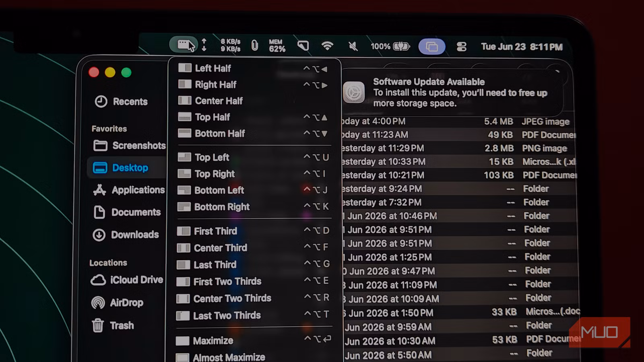Select folder row dated Jun 2026 9:59 AM
The height and width of the screenshot is (362, 644).
[461, 327]
